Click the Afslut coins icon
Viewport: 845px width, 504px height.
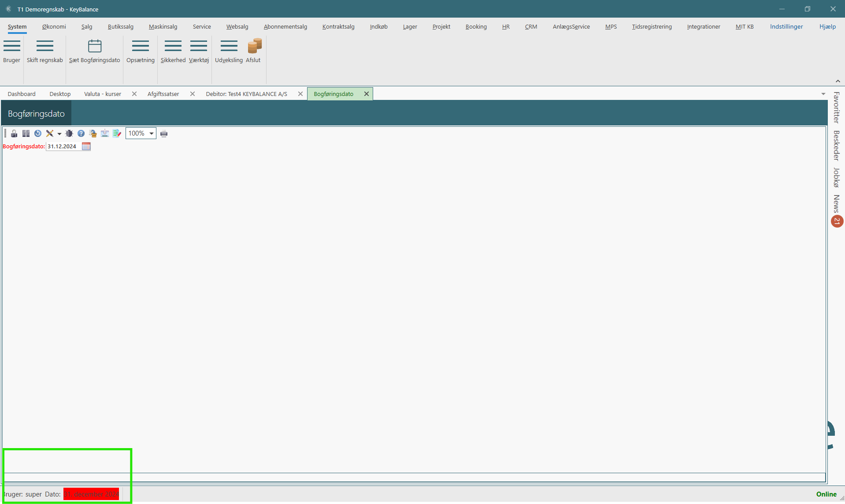254,46
